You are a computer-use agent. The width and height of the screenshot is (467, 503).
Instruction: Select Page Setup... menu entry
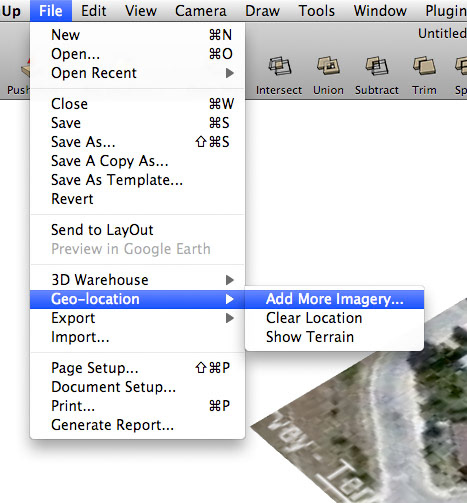click(x=138, y=368)
